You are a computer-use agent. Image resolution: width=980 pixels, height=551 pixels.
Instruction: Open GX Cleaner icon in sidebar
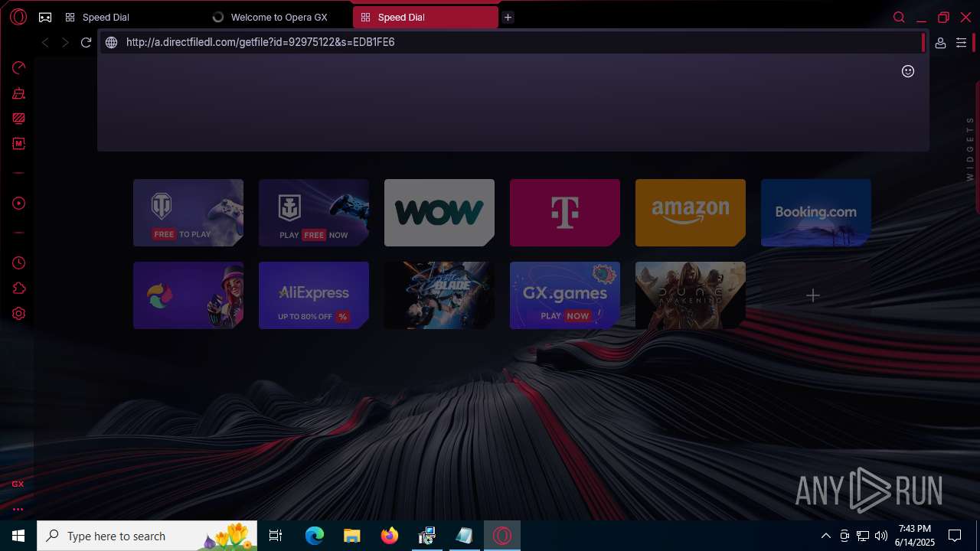[19, 93]
